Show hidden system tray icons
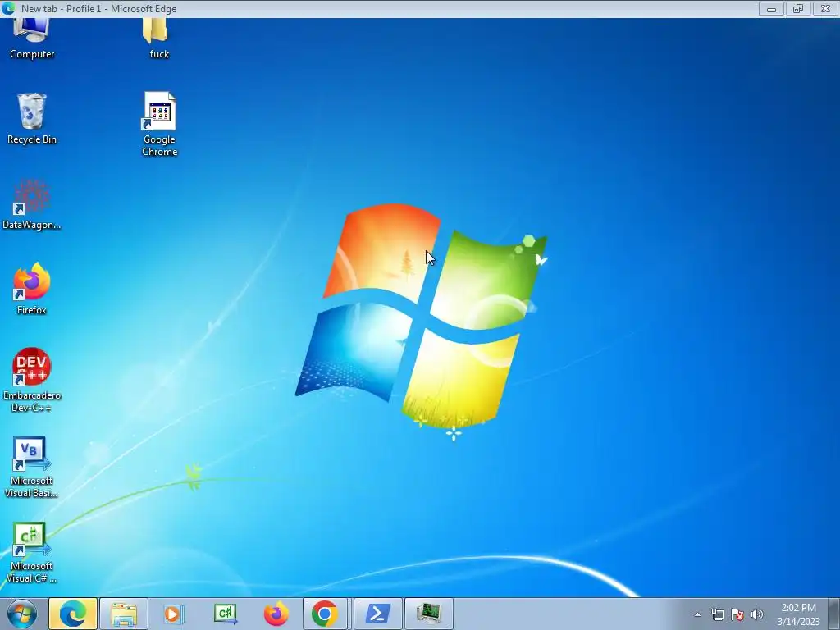840x630 pixels. click(x=697, y=614)
